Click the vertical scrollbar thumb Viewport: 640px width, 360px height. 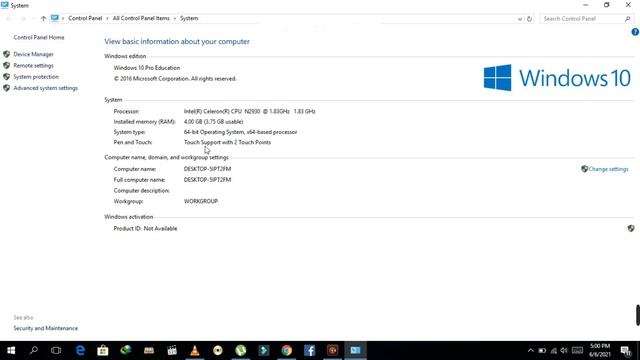point(638,315)
